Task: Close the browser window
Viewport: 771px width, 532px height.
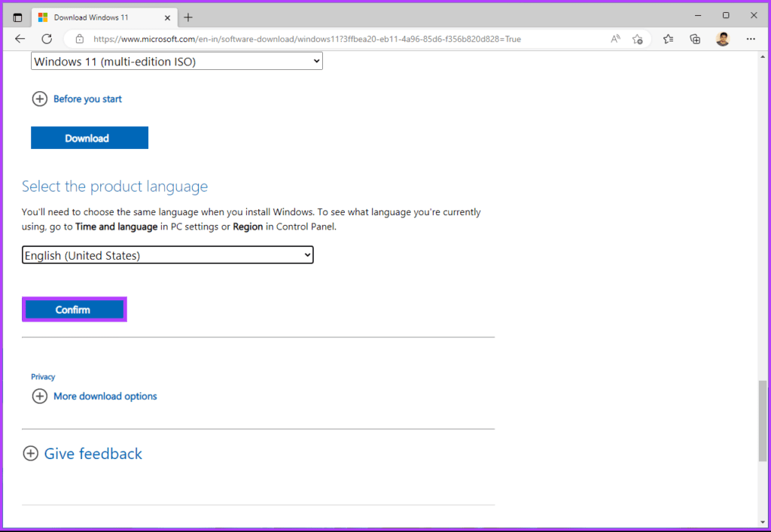Action: pos(754,16)
